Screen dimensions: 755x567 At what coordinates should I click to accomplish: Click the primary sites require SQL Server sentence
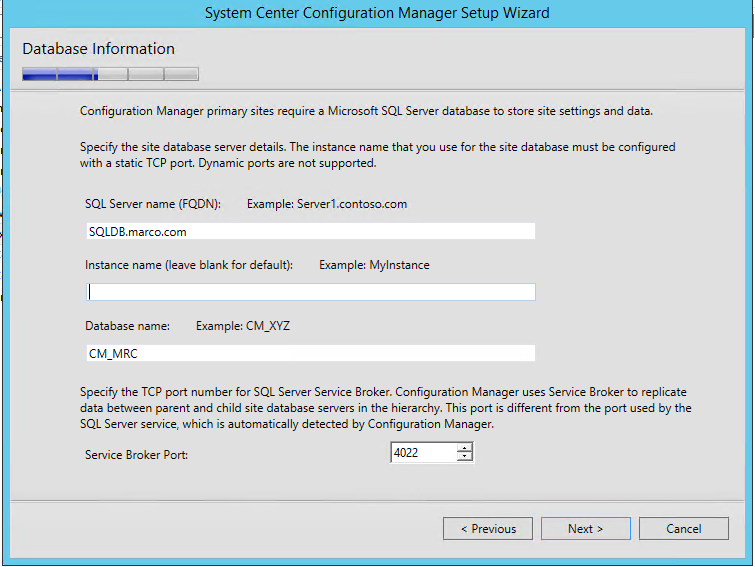[x=366, y=111]
